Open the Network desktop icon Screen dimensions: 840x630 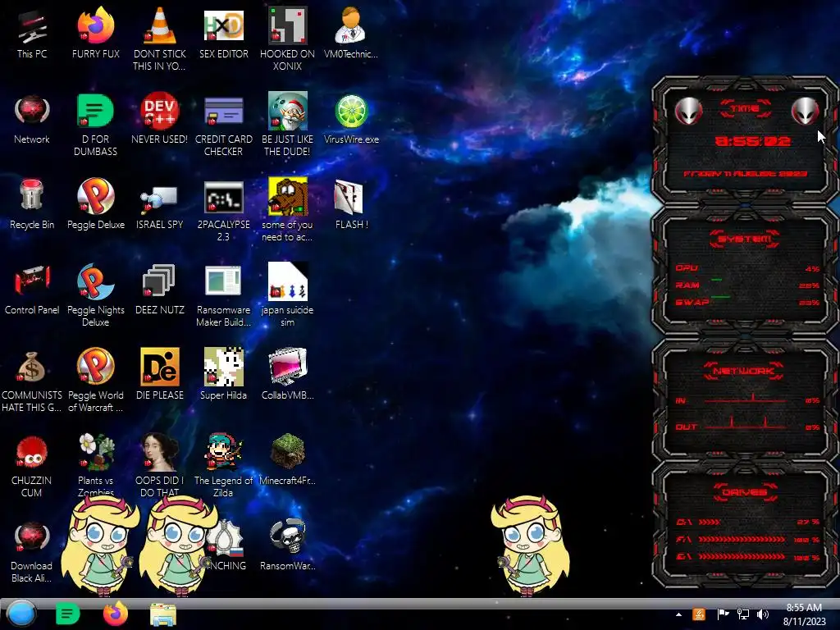(x=32, y=119)
